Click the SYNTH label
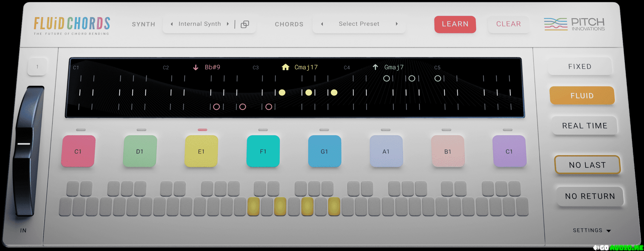644x251 pixels. pyautogui.click(x=144, y=24)
